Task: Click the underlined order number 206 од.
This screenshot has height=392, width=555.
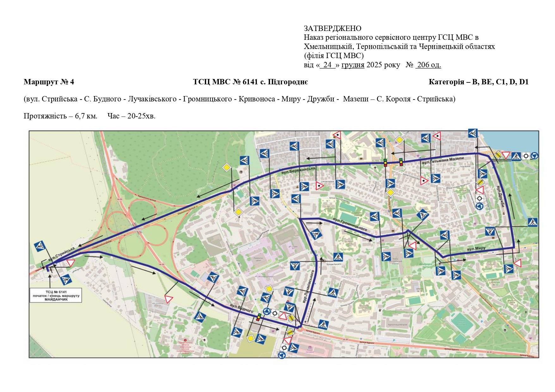Action: pos(428,65)
